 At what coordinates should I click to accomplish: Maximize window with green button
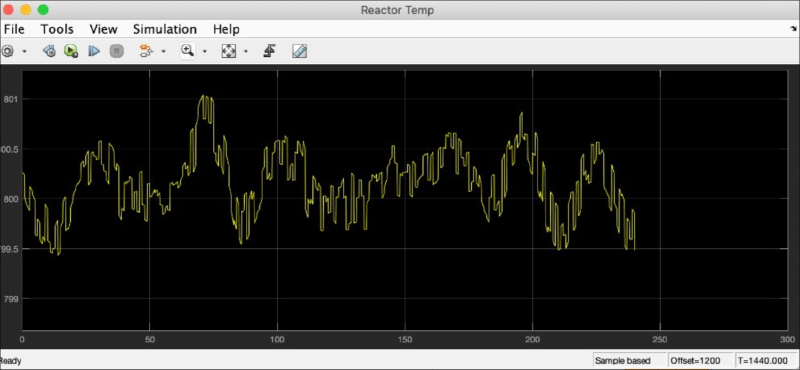43,10
